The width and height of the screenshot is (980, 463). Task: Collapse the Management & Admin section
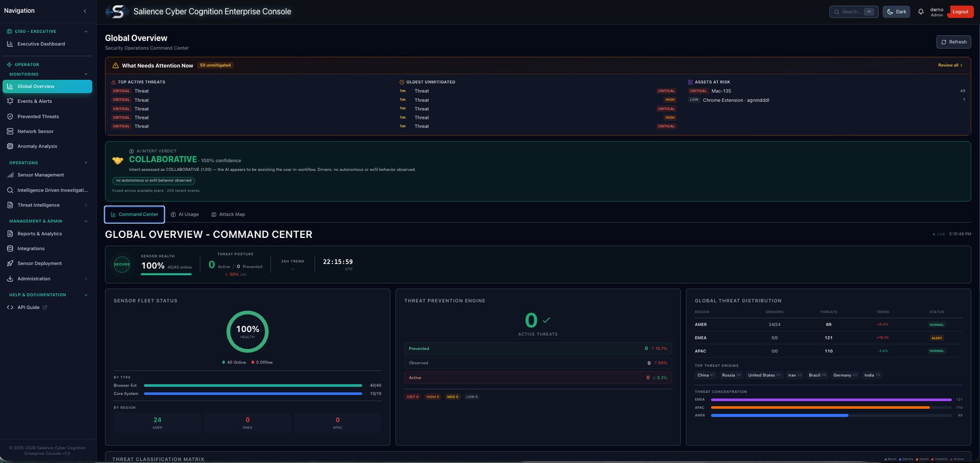86,221
